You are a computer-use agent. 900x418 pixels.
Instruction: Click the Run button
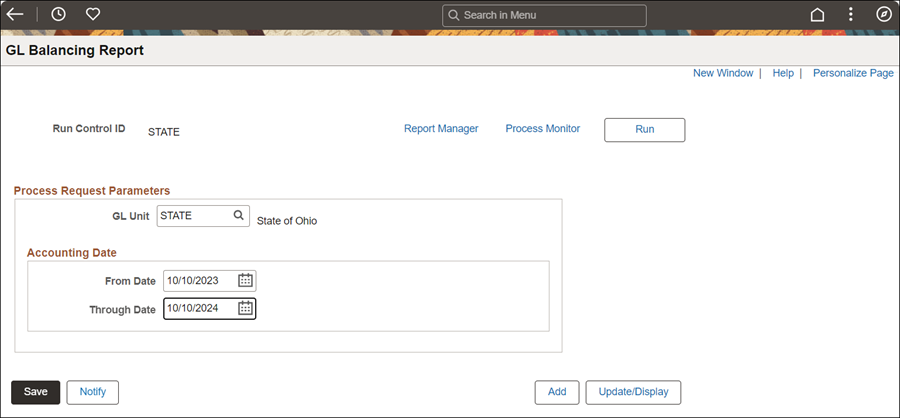[x=645, y=130]
